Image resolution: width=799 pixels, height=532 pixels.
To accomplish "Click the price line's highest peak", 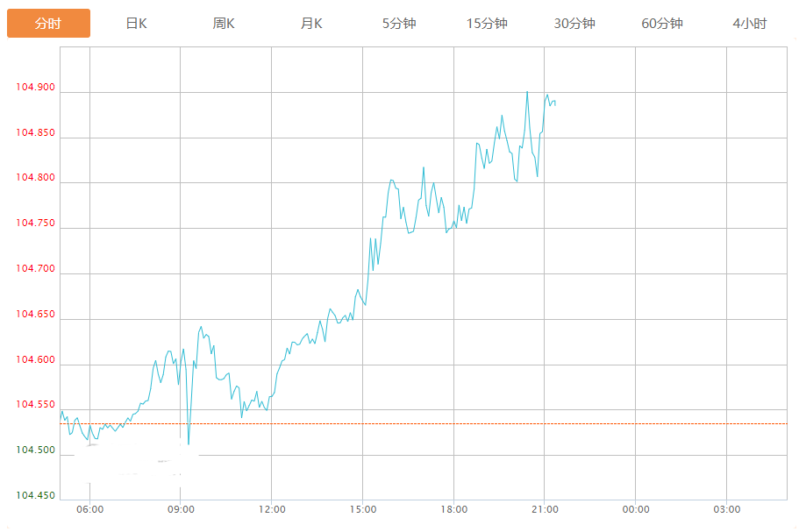I will (527, 92).
